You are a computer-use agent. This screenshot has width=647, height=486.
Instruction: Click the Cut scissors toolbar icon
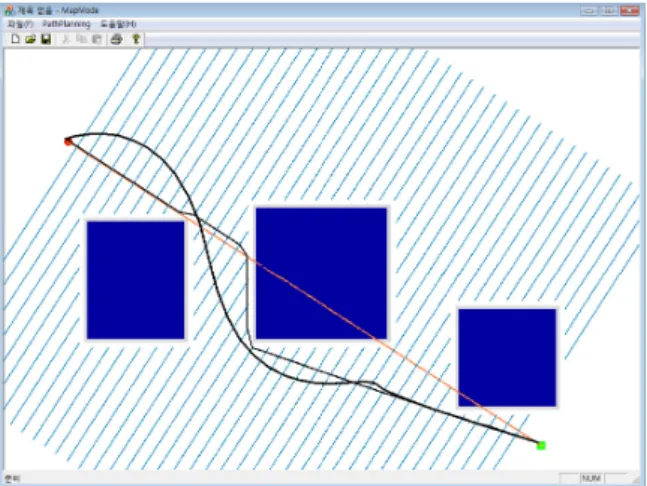[x=66, y=39]
